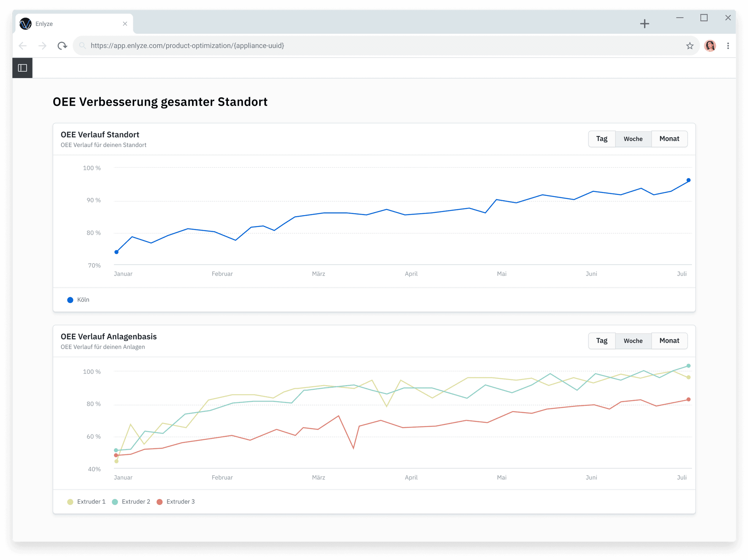748x560 pixels.
Task: Open the browser menu with three dots
Action: click(728, 46)
